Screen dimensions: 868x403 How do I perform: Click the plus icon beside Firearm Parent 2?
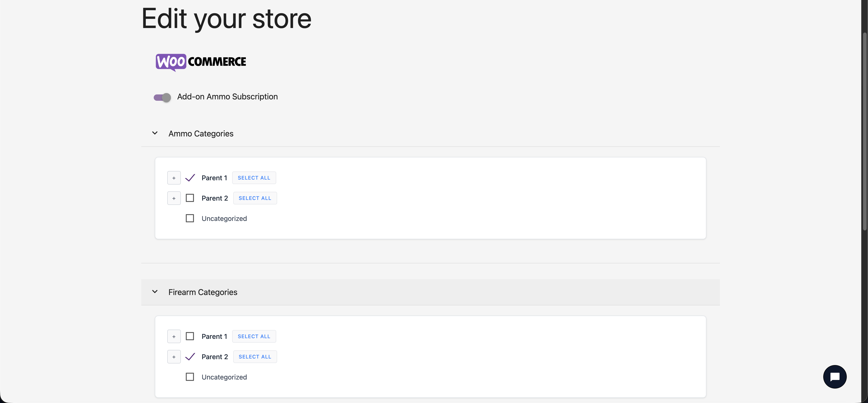[x=174, y=356]
